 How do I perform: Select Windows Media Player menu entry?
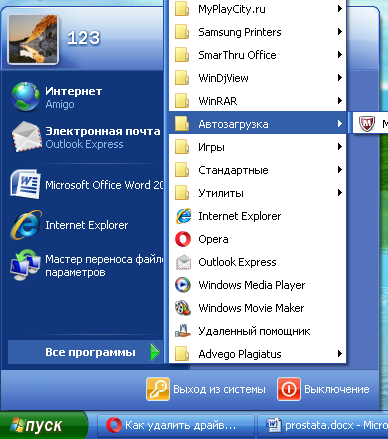[x=258, y=285]
